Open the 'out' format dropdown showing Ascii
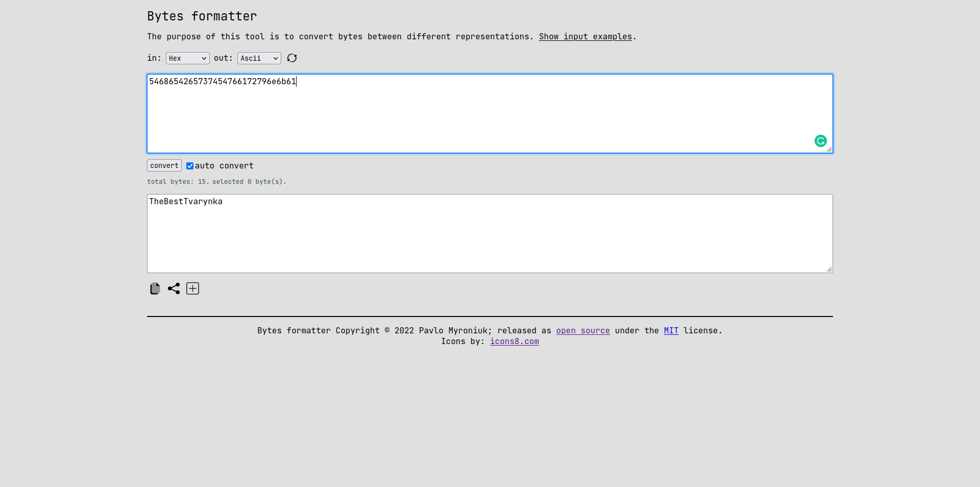Image resolution: width=980 pixels, height=487 pixels. 259,58
